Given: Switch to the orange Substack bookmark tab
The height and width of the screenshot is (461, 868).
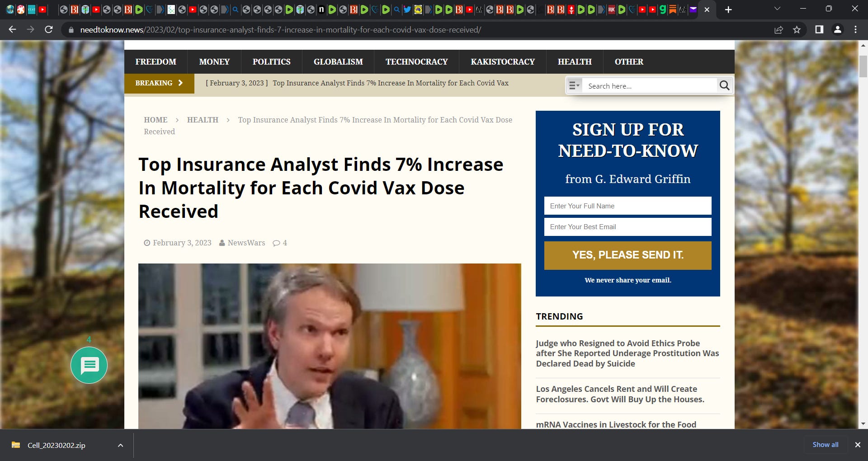Looking at the screenshot, I should pos(673,9).
